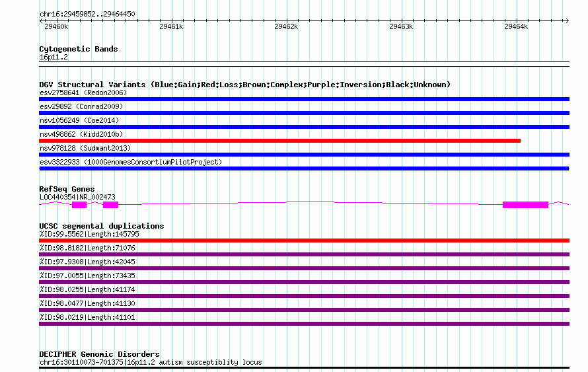Select the black DECIPHER autism locus bar
The height and width of the screenshot is (372, 588).
coord(304,368)
